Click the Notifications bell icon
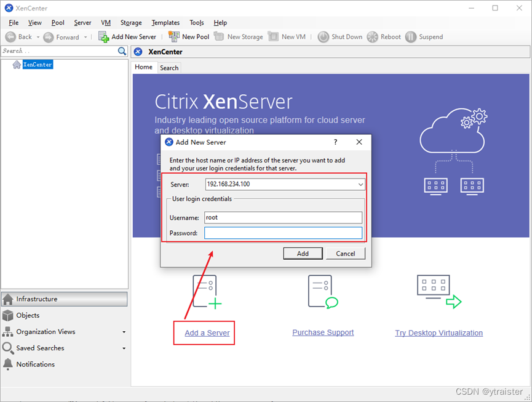 tap(8, 364)
